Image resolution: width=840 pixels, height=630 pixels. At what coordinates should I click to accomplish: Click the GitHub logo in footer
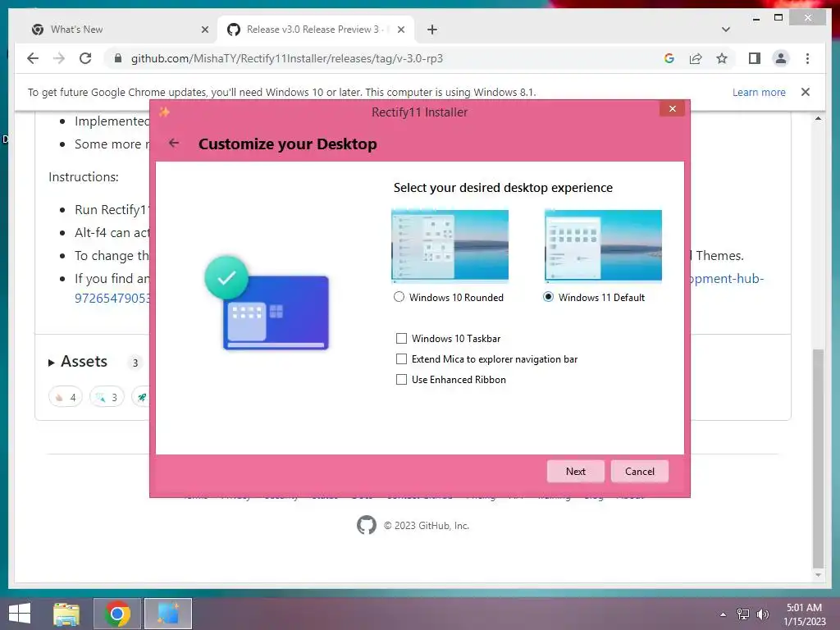coord(367,525)
